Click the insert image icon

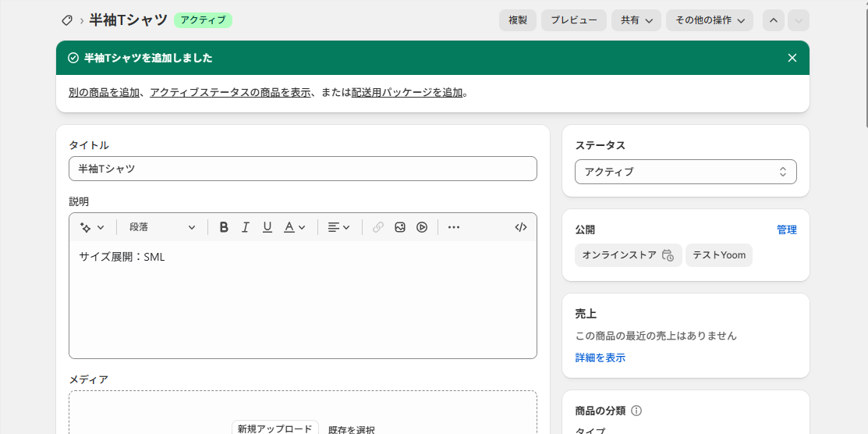[x=400, y=227]
